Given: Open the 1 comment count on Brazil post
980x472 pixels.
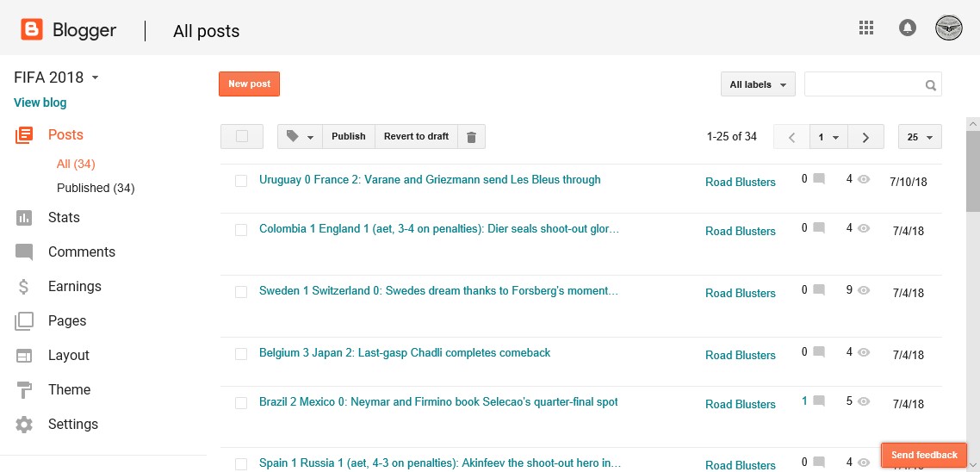Looking at the screenshot, I should point(804,401).
